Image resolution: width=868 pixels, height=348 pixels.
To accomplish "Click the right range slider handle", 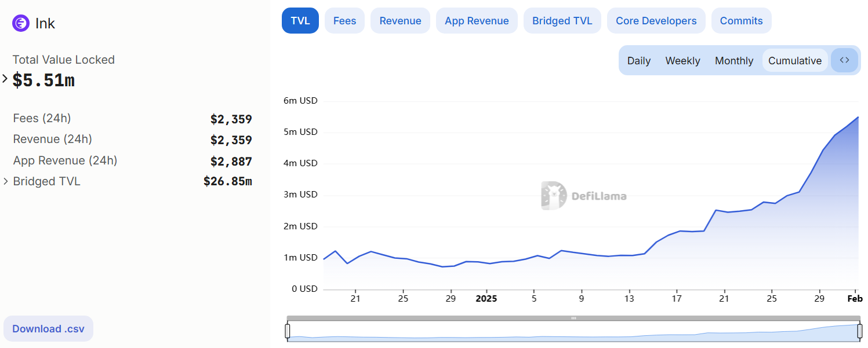I will click(859, 331).
